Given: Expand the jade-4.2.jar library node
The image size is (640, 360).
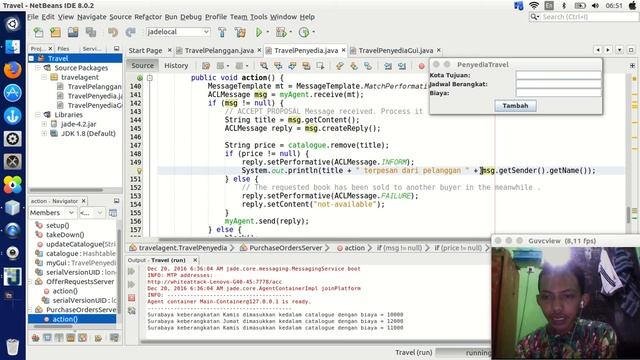Looking at the screenshot, I should [x=44, y=124].
